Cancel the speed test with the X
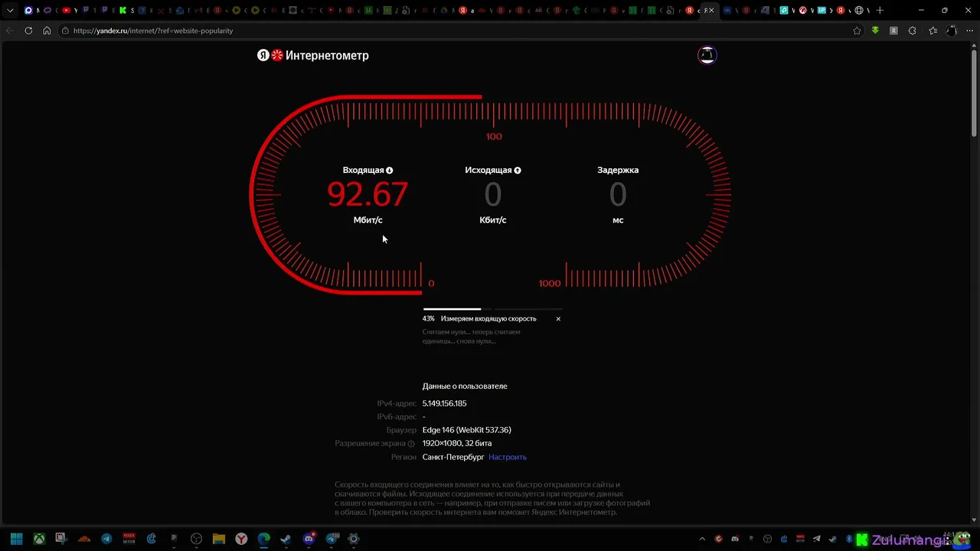This screenshot has height=551, width=980. [x=558, y=318]
